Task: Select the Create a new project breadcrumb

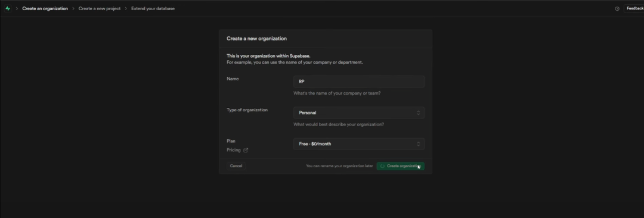Action: coord(100,8)
